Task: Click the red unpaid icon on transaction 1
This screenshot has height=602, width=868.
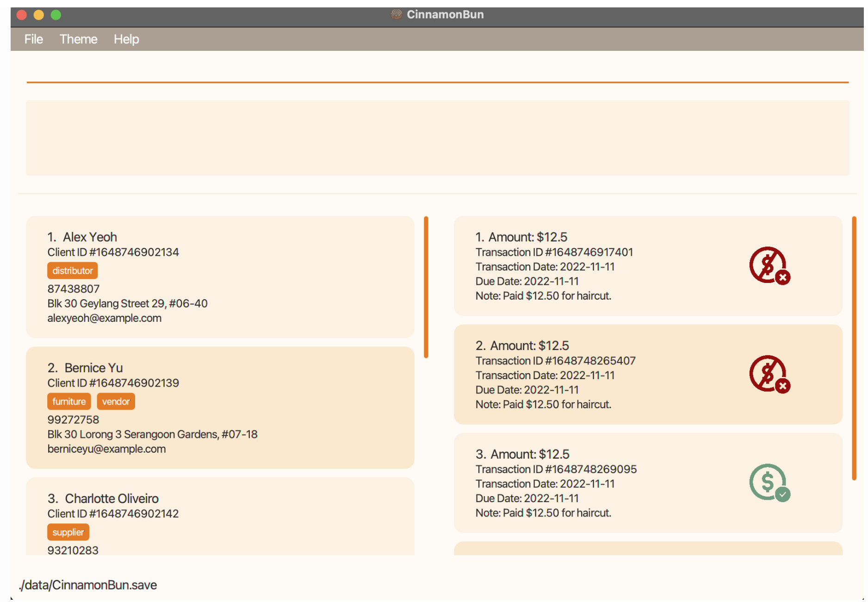Action: (769, 266)
